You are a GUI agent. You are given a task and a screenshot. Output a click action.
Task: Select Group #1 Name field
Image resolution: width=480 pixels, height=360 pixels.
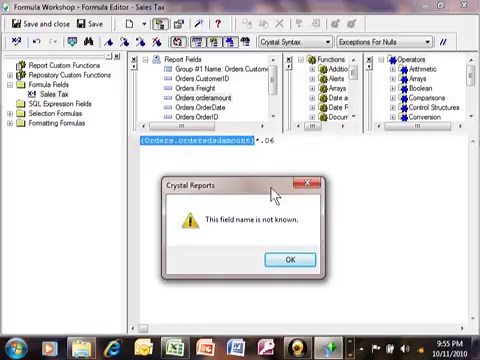[x=221, y=69]
